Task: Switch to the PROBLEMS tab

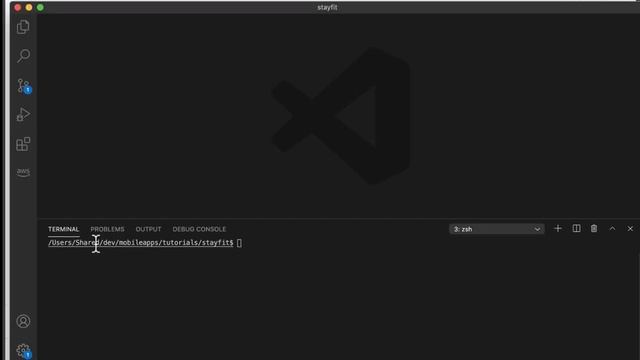Action: point(107,229)
